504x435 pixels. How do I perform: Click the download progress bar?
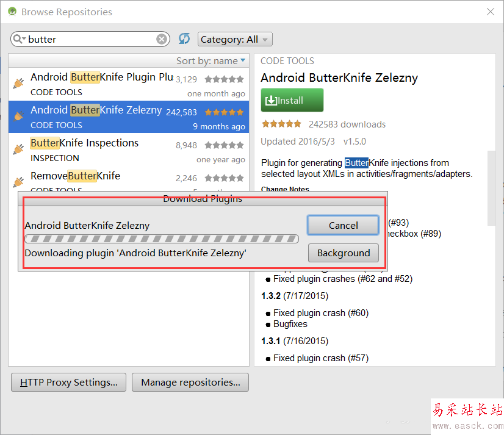coord(162,239)
